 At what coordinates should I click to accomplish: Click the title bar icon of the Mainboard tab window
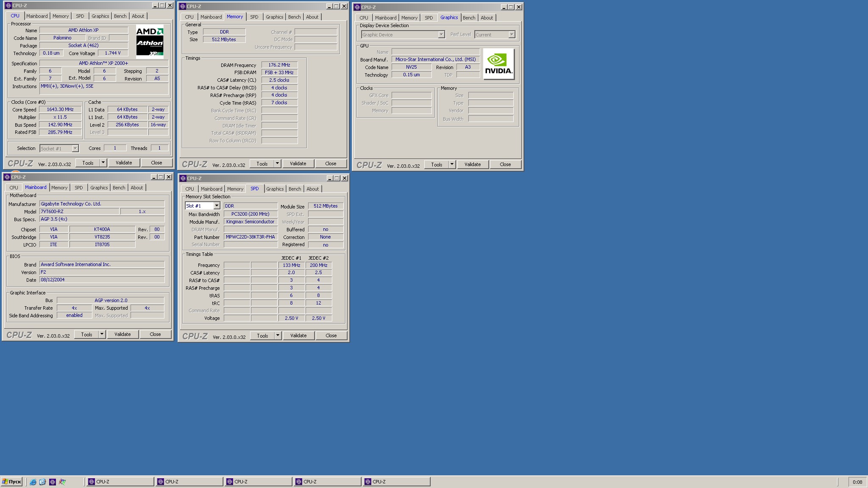[x=7, y=177]
